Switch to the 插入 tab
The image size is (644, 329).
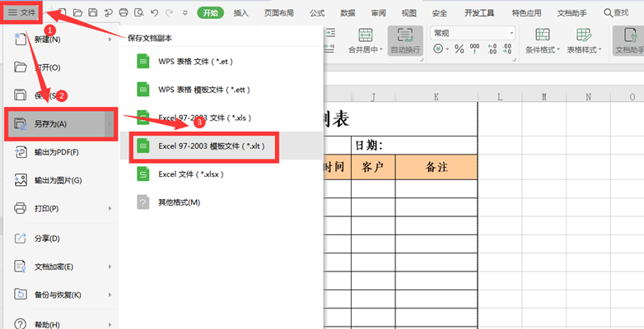click(241, 13)
